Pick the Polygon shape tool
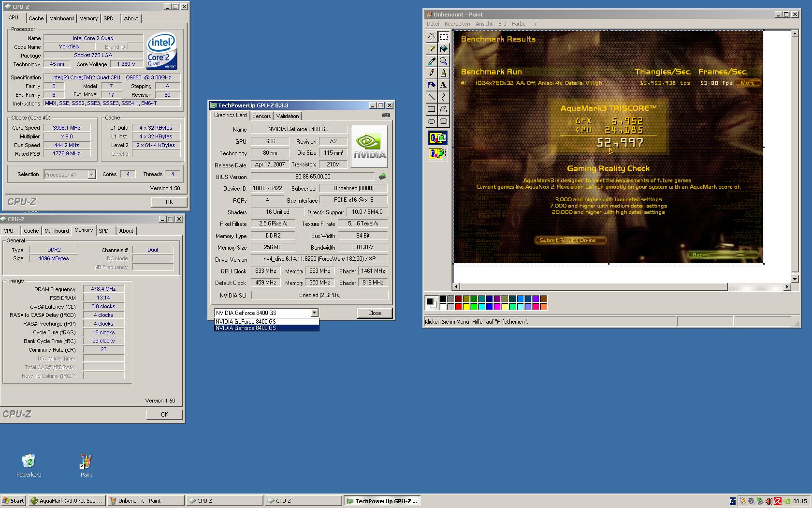The height and width of the screenshot is (508, 812). point(444,109)
